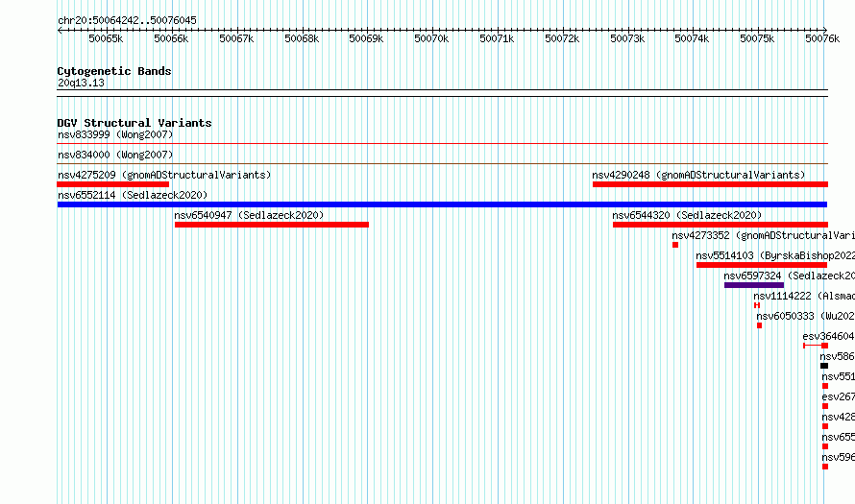Image resolution: width=855 pixels, height=504 pixels.
Task: Select the red square under nsv6050333
Action: point(759,325)
